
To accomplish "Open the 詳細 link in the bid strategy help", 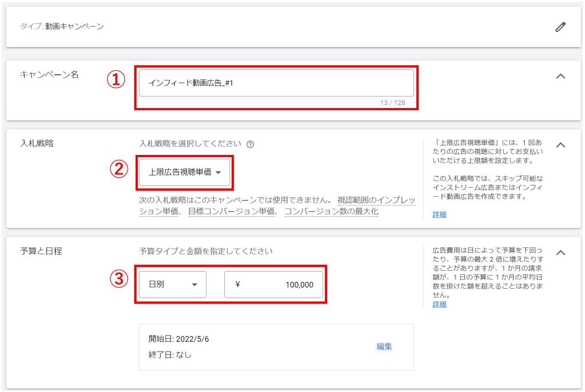I will [x=439, y=214].
